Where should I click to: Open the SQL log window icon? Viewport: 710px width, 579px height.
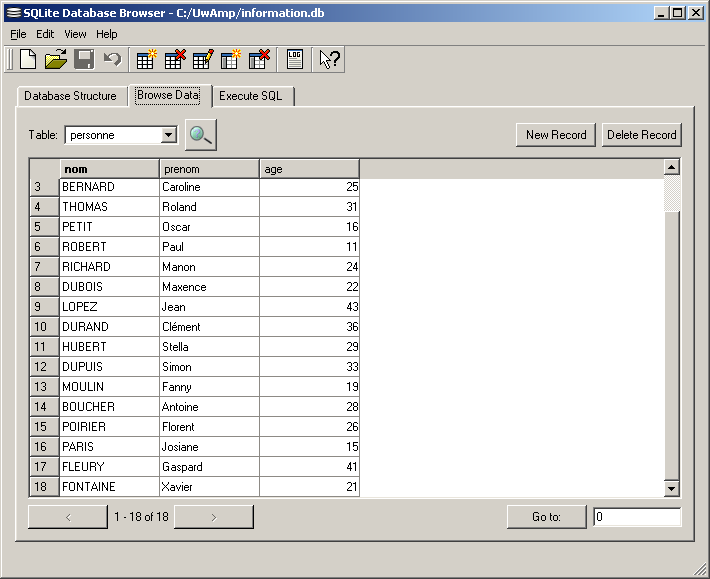295,60
